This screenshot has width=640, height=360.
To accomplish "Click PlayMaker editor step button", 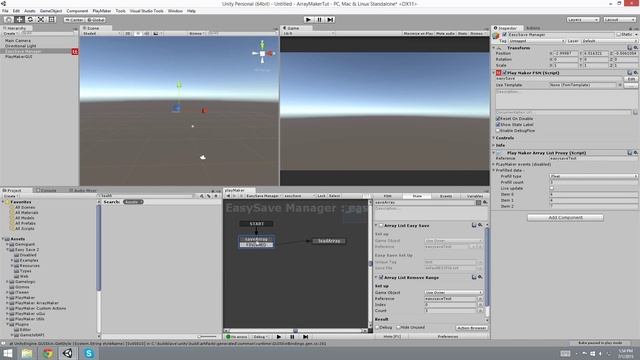I will coord(306,337).
